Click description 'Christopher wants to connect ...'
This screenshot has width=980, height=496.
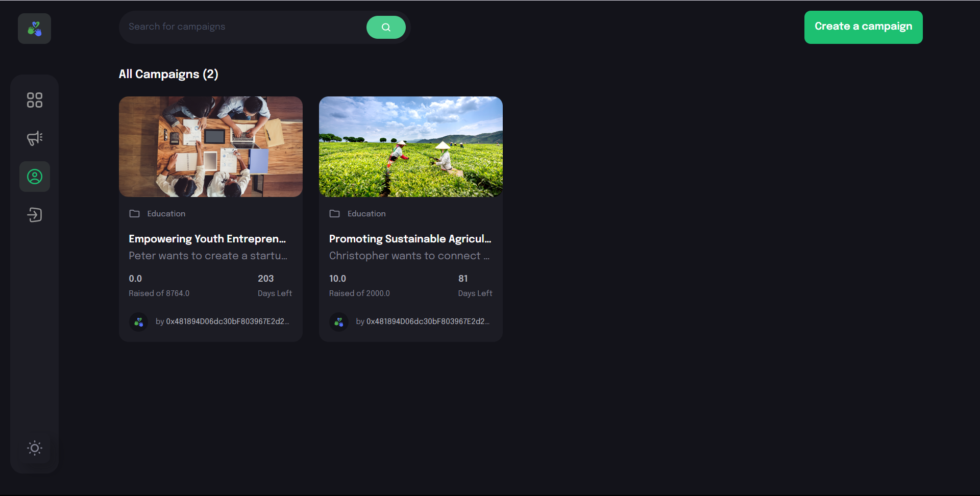(409, 256)
